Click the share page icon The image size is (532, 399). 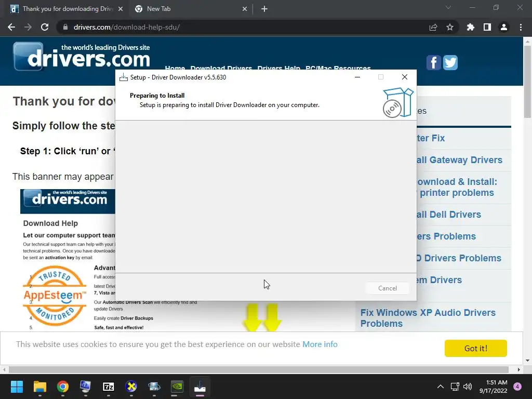(433, 27)
